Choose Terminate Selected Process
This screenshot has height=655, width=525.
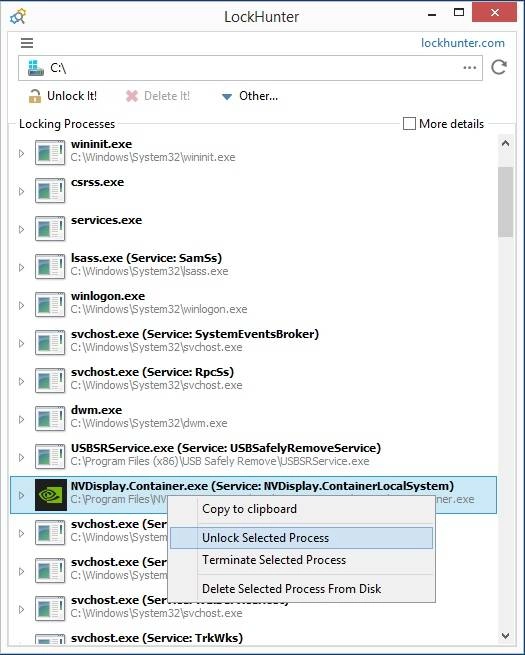coord(301,560)
